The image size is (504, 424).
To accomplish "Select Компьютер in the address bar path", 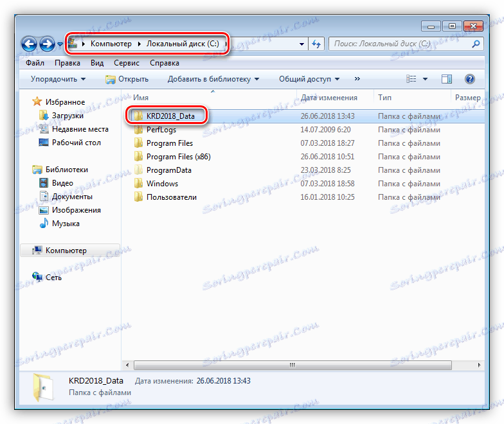I will [x=111, y=44].
